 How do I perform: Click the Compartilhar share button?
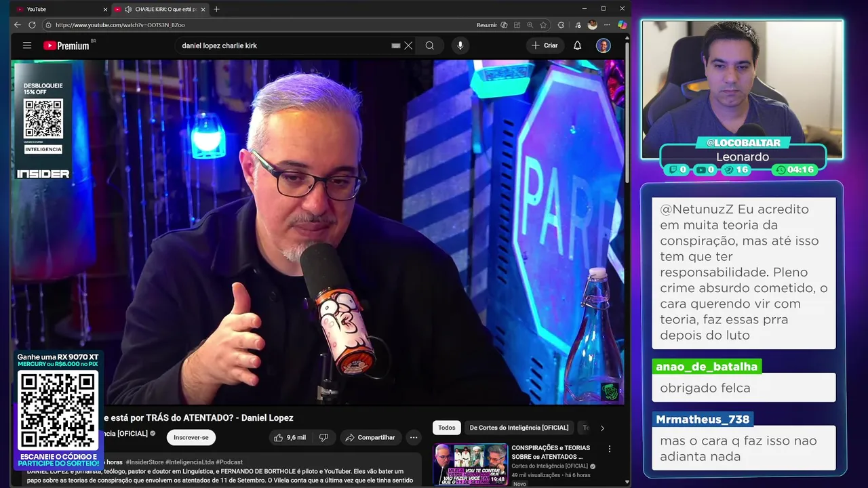point(370,438)
